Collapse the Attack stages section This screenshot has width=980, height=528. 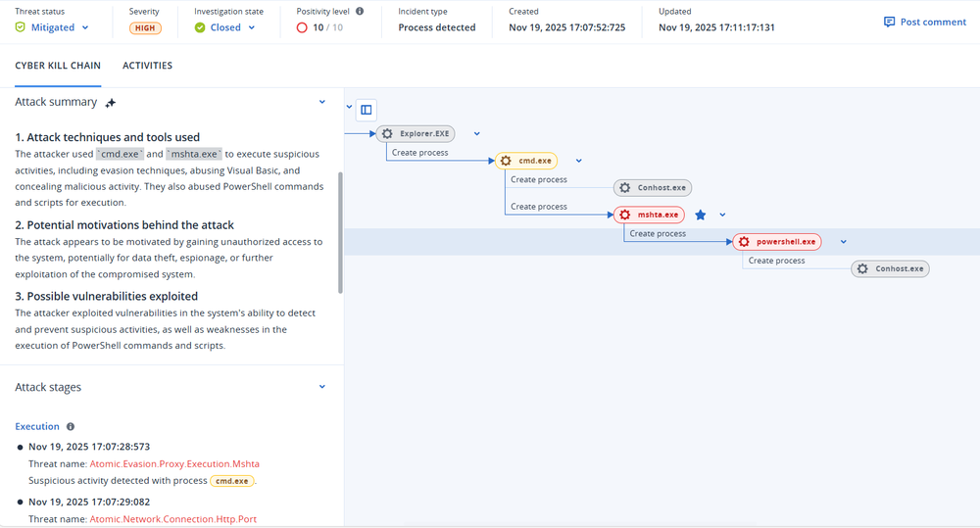point(322,387)
